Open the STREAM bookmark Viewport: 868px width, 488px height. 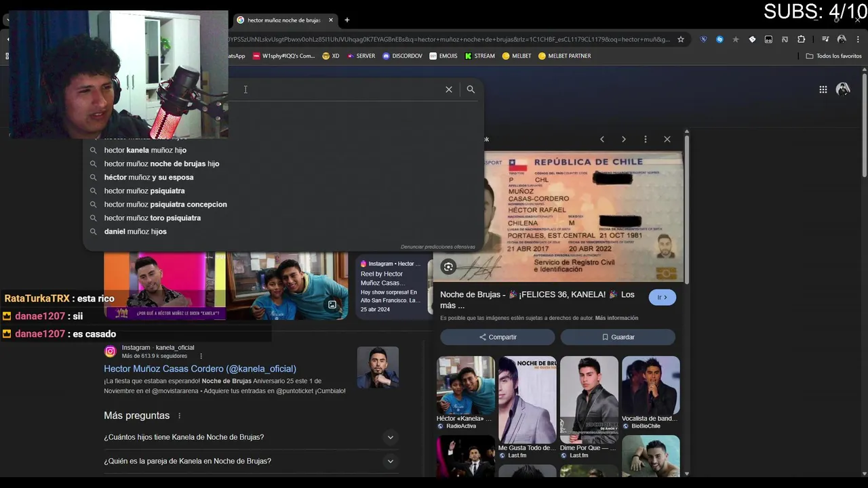point(479,56)
